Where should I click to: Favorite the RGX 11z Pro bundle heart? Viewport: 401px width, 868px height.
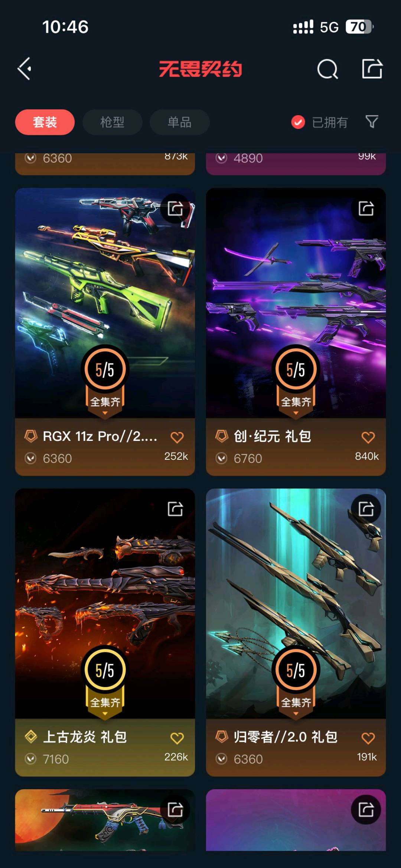point(177,437)
